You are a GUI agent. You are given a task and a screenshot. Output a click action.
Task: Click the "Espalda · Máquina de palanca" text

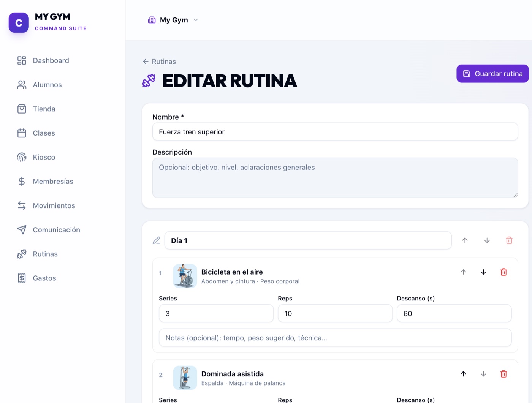tap(244, 383)
